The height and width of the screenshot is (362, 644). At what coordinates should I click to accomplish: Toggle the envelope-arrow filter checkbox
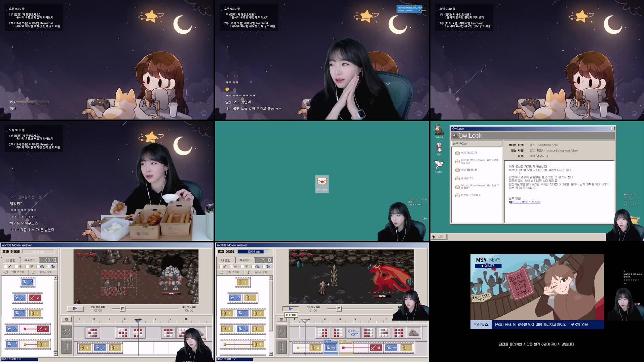(x=232, y=266)
